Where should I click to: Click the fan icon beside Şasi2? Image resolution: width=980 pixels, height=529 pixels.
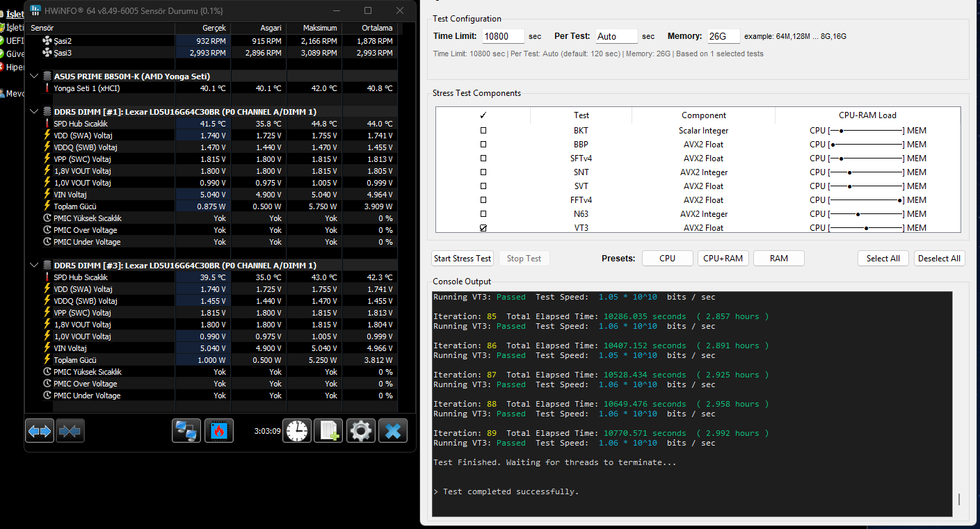pos(47,41)
